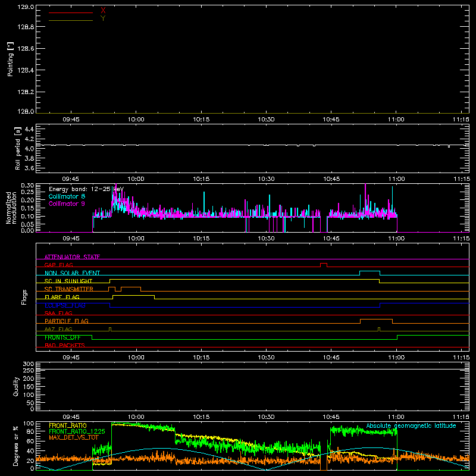Select the red 'X' legend letter

point(103,11)
